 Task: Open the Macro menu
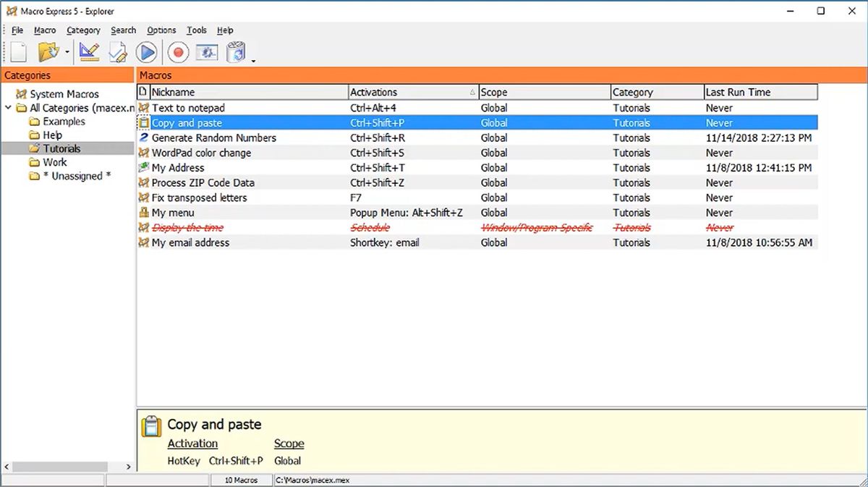tap(45, 30)
